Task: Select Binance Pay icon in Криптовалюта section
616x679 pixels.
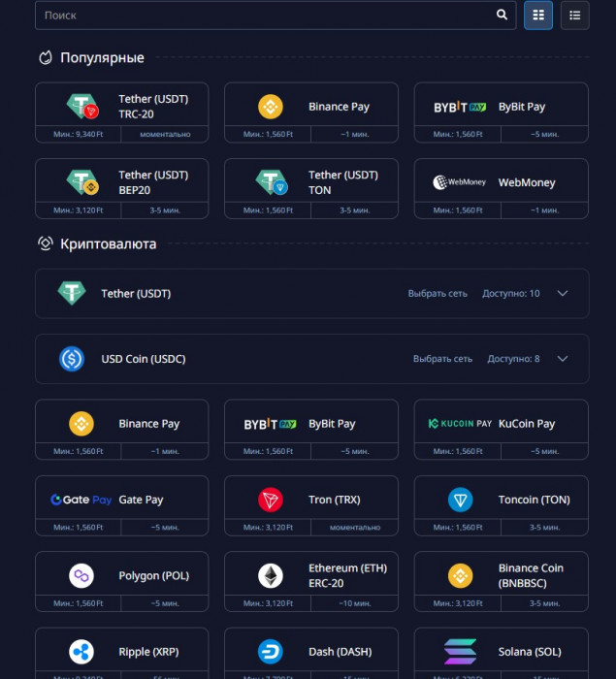Action: (x=81, y=424)
